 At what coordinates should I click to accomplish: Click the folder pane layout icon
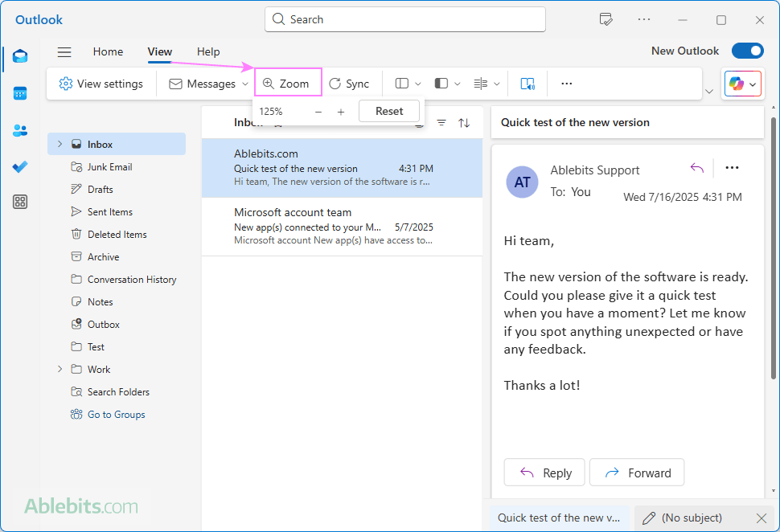(x=402, y=84)
